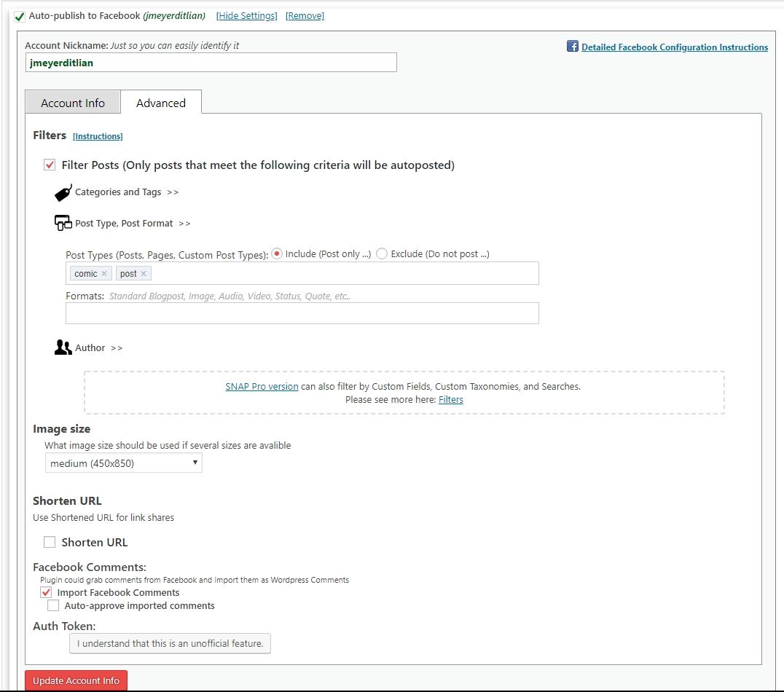Open Detailed Facebook Configuration Instructions link

point(675,47)
